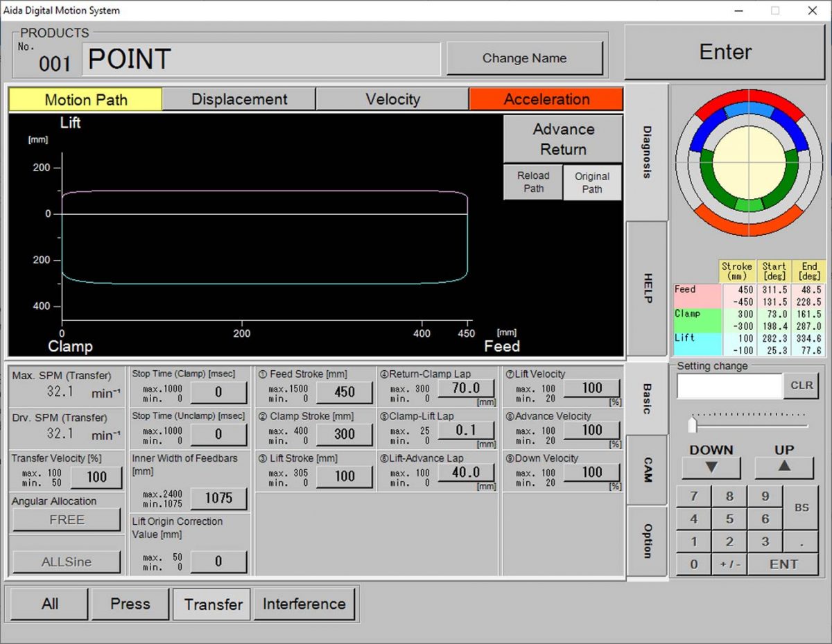The height and width of the screenshot is (644, 832).
Task: Toggle Advance Return display mode
Action: (x=562, y=138)
